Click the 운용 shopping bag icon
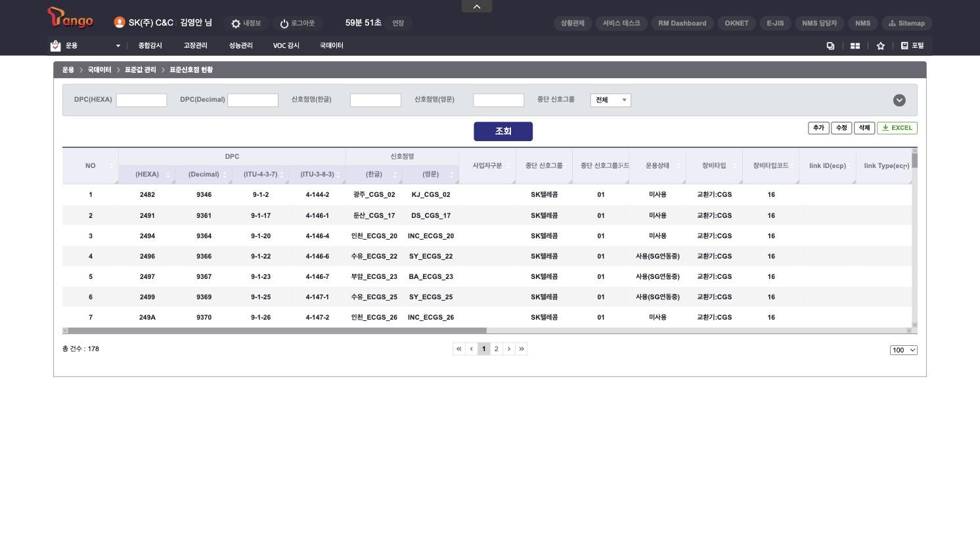This screenshot has width=980, height=533. [x=55, y=46]
